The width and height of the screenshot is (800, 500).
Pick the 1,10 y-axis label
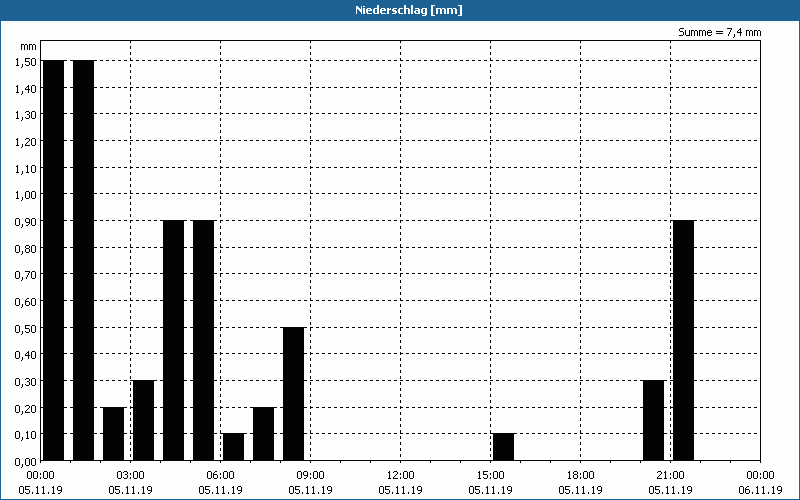pyautogui.click(x=26, y=168)
